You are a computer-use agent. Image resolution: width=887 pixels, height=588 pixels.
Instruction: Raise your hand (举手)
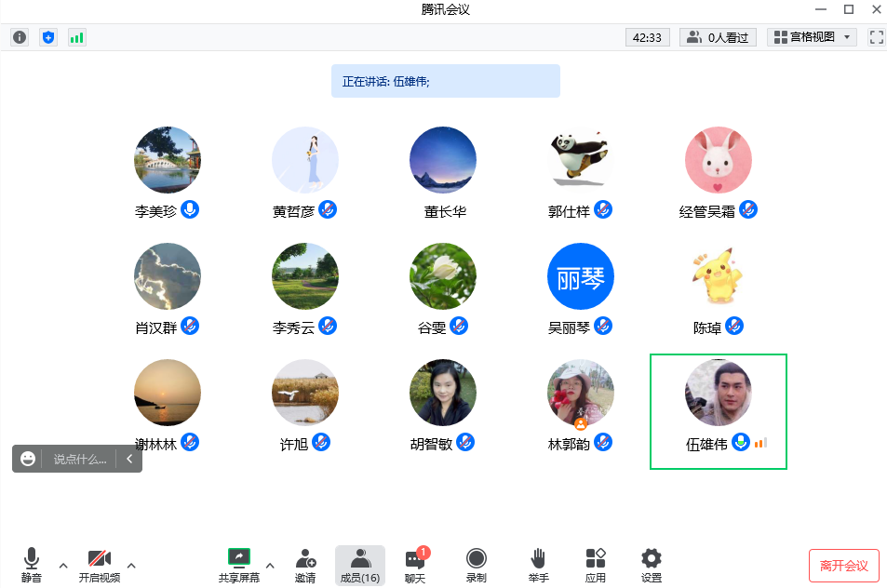click(x=538, y=565)
